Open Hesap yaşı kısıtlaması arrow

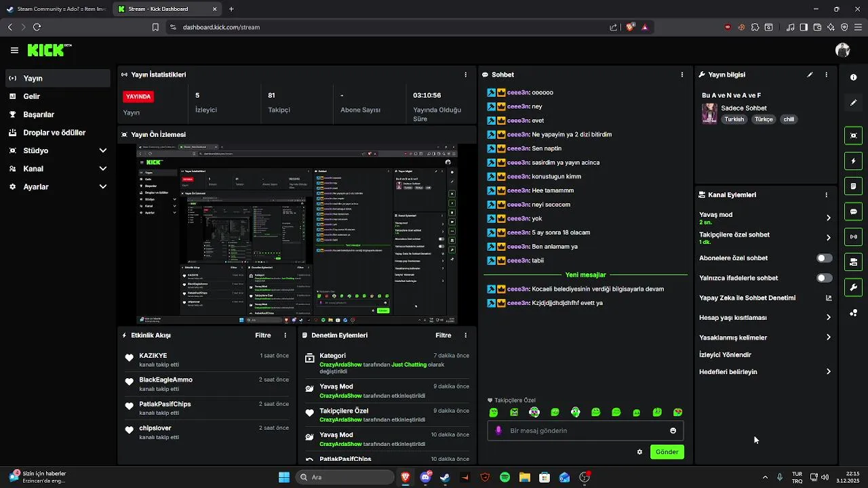point(828,317)
